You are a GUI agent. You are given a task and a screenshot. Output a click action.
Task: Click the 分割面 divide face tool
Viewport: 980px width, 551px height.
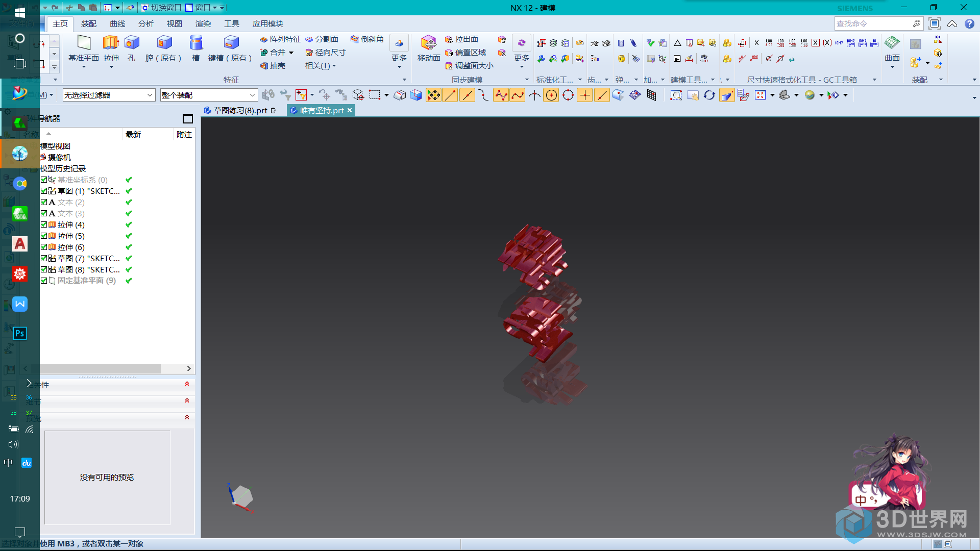point(322,39)
